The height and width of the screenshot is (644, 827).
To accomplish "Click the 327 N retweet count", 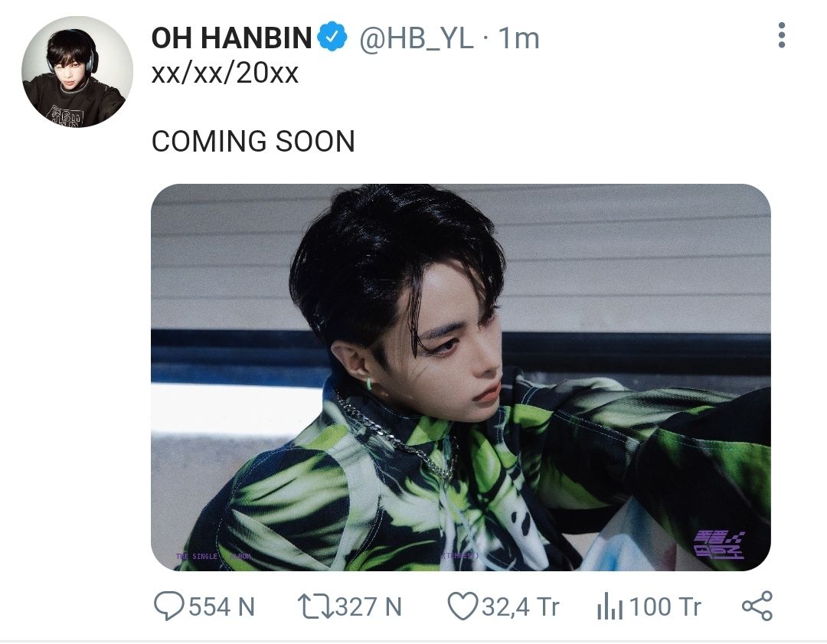I will pos(368,606).
